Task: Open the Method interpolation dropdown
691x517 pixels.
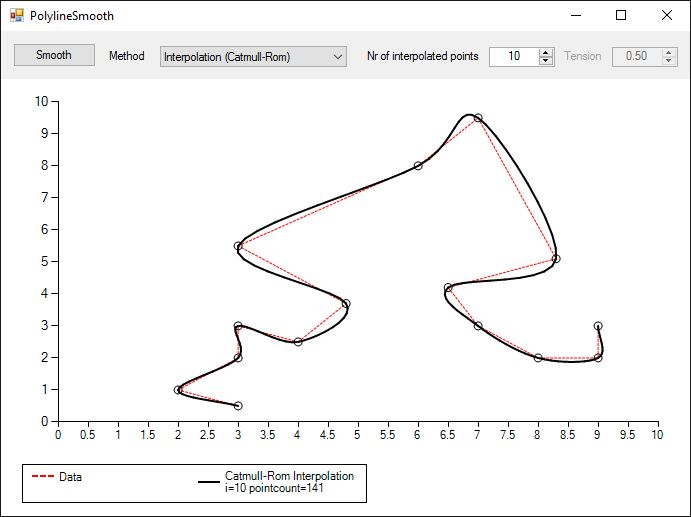Action: coord(253,57)
